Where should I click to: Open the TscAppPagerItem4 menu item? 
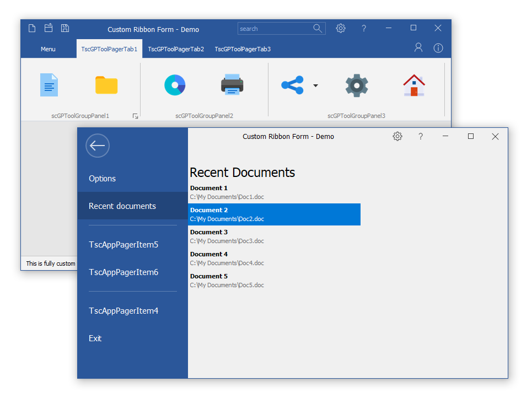132,311
